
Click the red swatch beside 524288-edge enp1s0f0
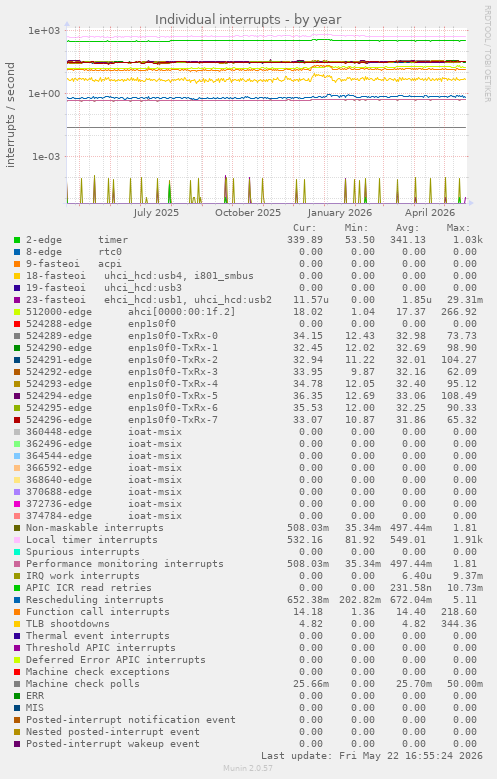click(17, 324)
